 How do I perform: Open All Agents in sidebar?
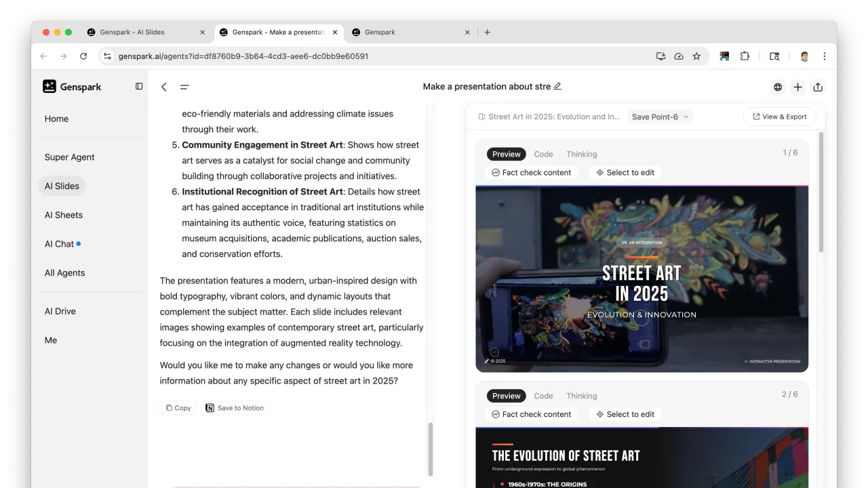[x=64, y=273]
